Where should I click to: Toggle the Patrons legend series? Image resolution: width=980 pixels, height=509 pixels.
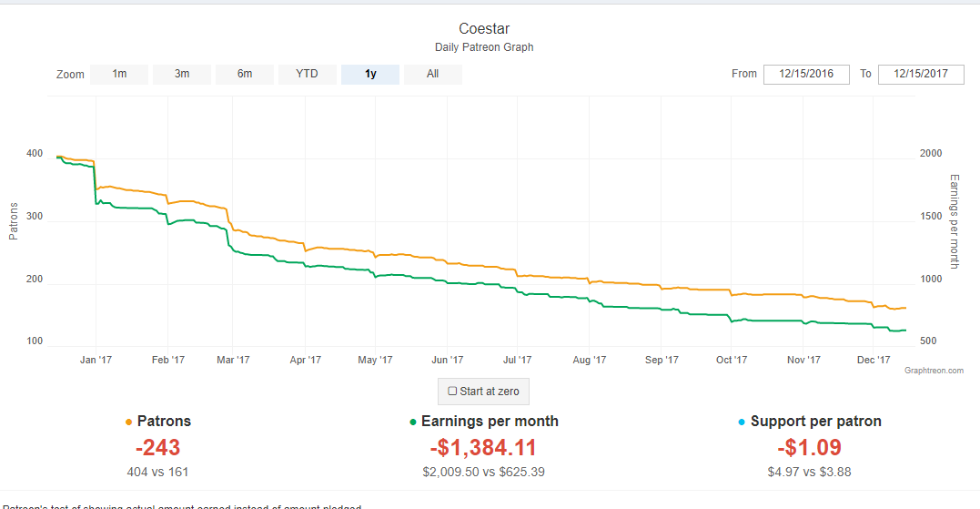(158, 422)
